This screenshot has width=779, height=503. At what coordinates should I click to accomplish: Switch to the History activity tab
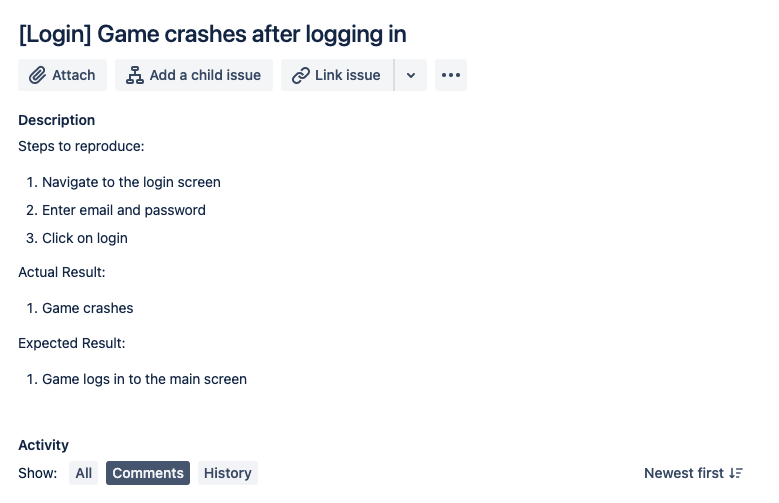pyautogui.click(x=227, y=473)
